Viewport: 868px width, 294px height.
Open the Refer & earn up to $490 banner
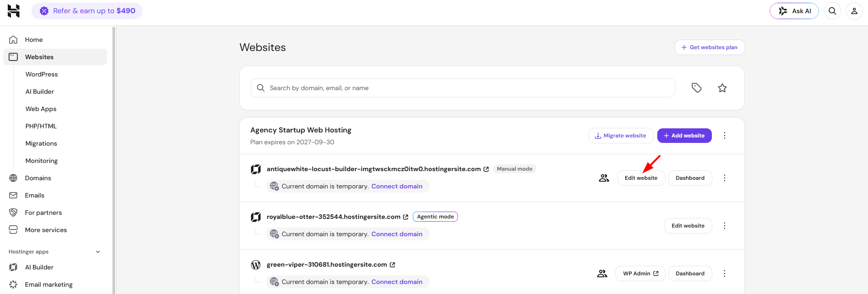click(87, 11)
